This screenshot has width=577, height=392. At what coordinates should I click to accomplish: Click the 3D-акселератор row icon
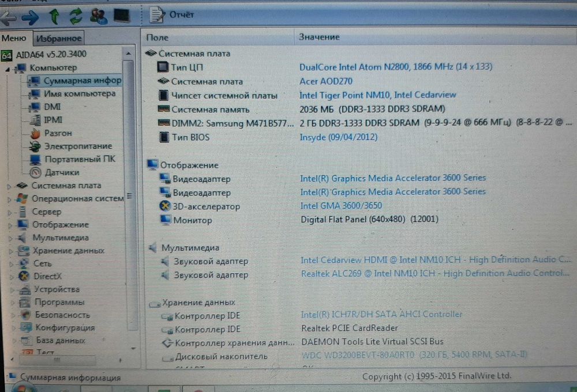point(165,206)
